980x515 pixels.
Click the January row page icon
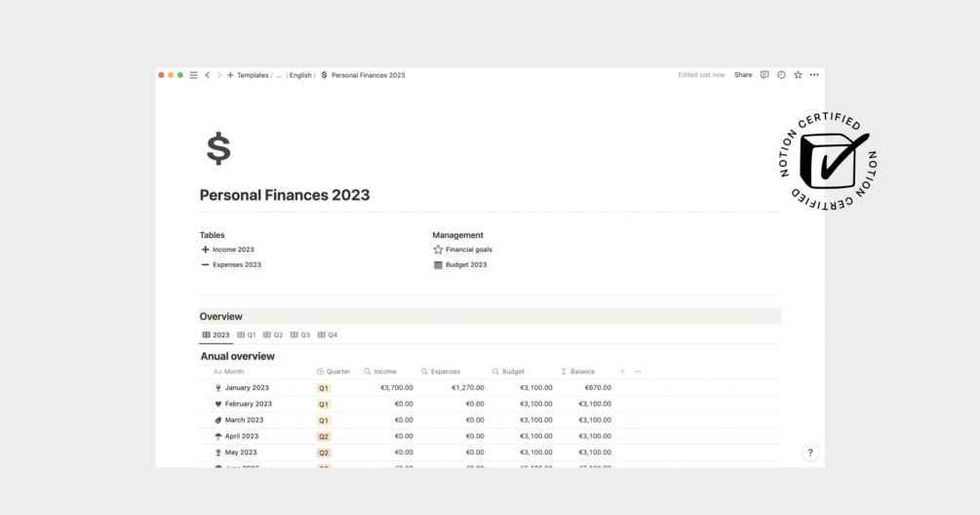click(x=218, y=388)
